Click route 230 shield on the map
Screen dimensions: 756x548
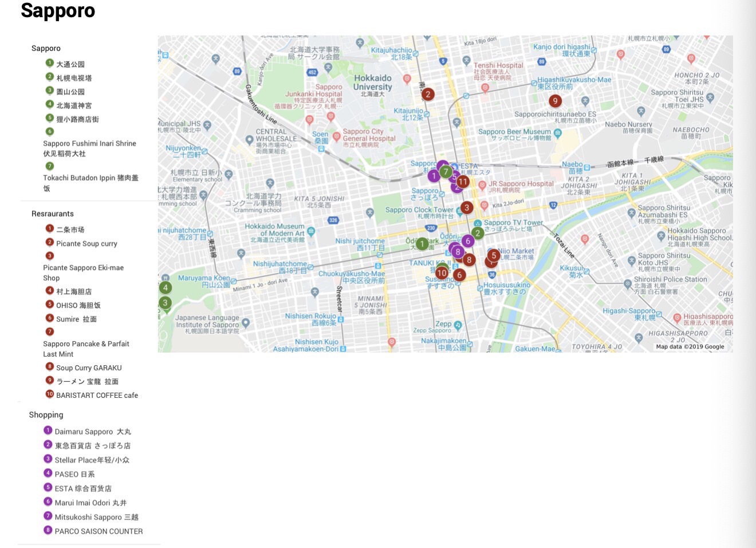pos(431,228)
